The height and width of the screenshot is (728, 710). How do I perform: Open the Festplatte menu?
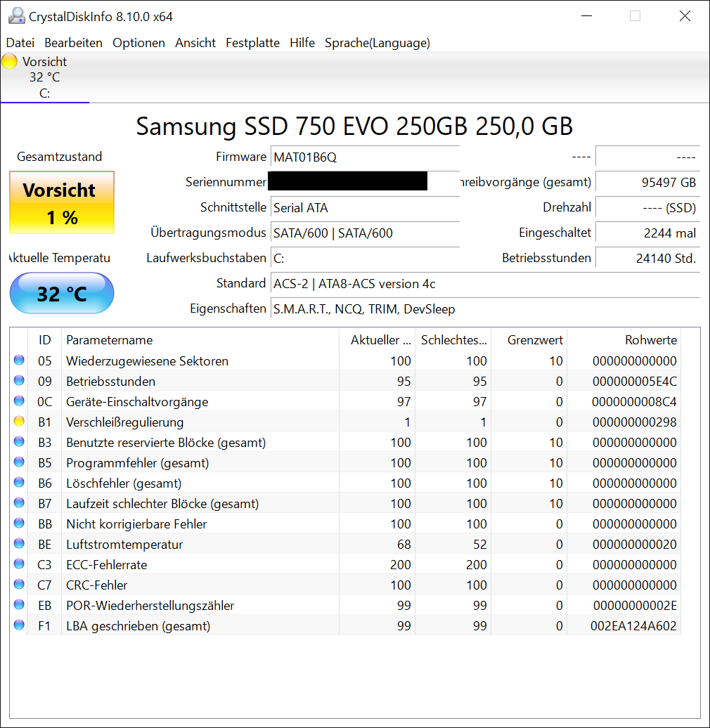252,43
